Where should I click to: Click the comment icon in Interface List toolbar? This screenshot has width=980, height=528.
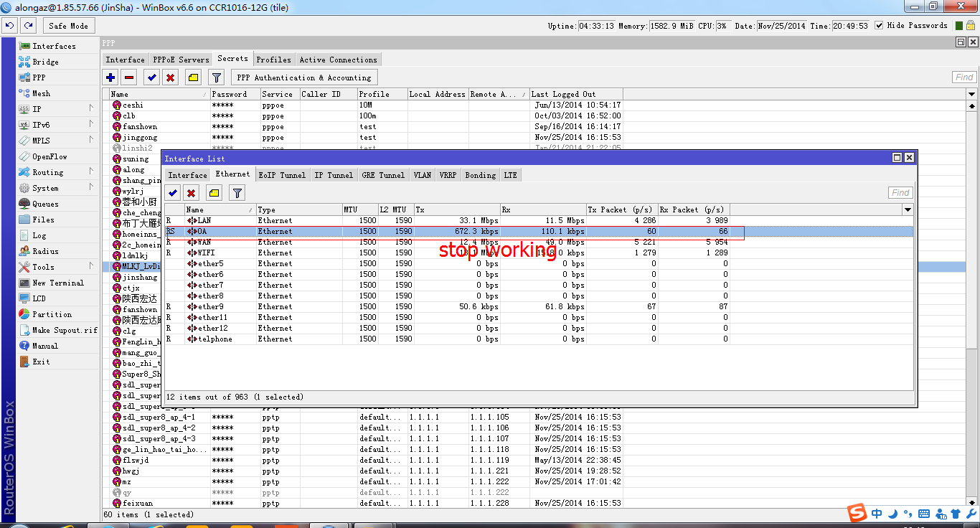214,192
